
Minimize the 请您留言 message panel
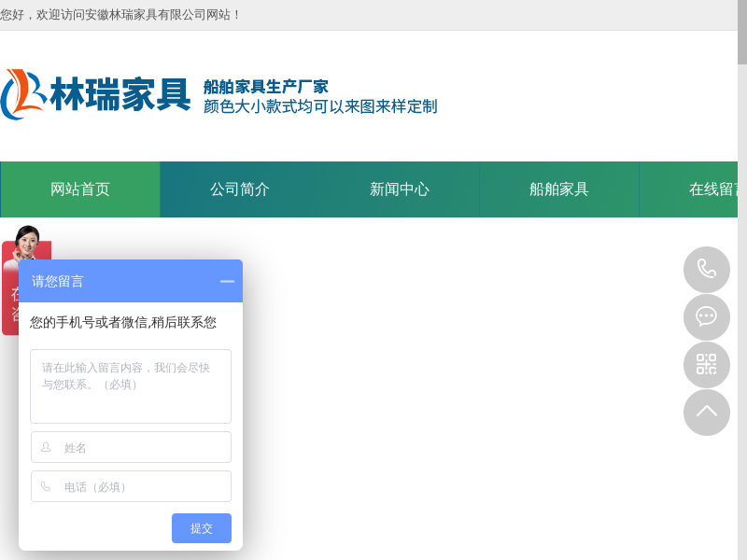pos(227,282)
